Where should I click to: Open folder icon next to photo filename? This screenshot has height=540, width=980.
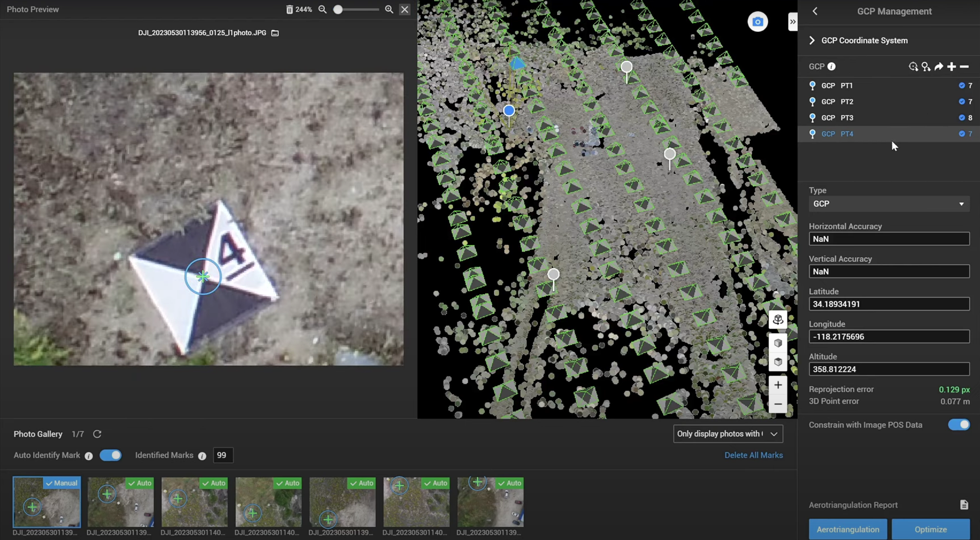point(275,33)
